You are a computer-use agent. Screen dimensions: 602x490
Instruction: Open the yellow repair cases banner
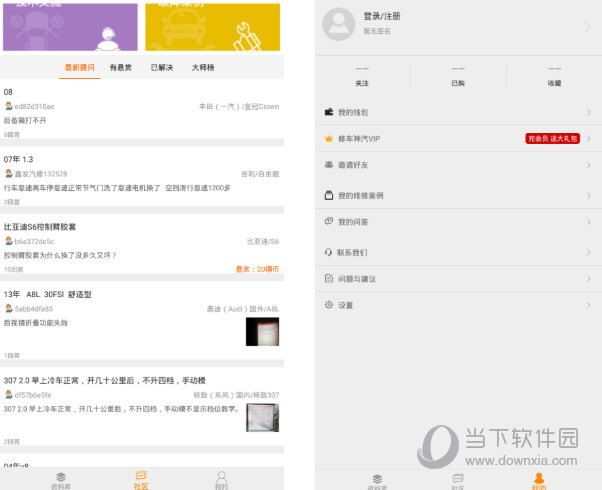point(212,26)
